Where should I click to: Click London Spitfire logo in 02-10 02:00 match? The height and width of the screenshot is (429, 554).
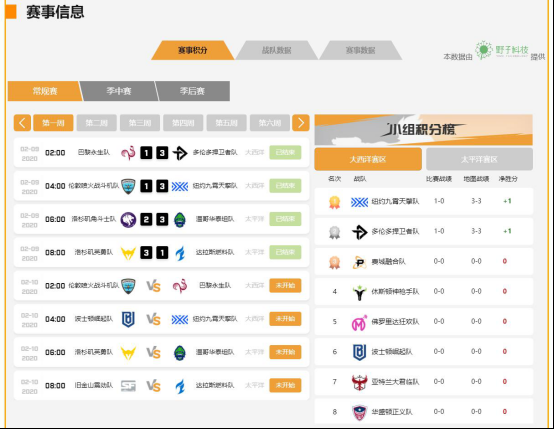click(x=128, y=286)
